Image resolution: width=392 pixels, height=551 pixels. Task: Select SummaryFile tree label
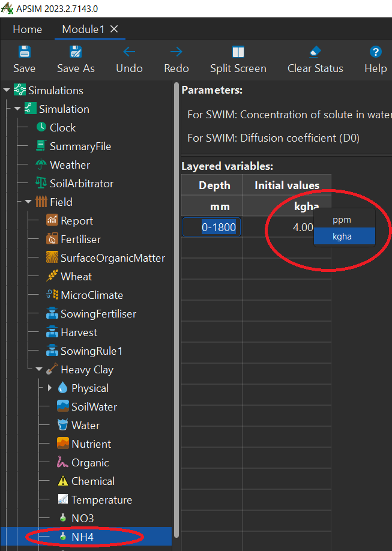[80, 146]
